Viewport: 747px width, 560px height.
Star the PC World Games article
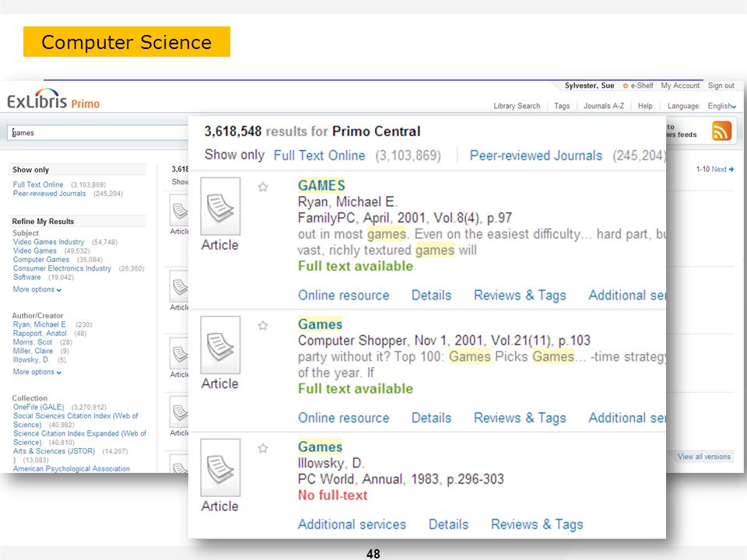pyautogui.click(x=263, y=448)
